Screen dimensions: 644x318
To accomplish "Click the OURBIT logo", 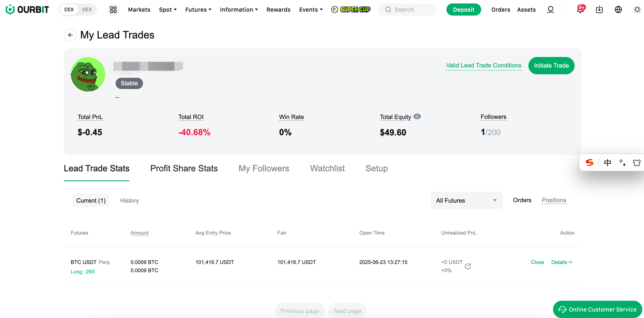I will (x=27, y=10).
